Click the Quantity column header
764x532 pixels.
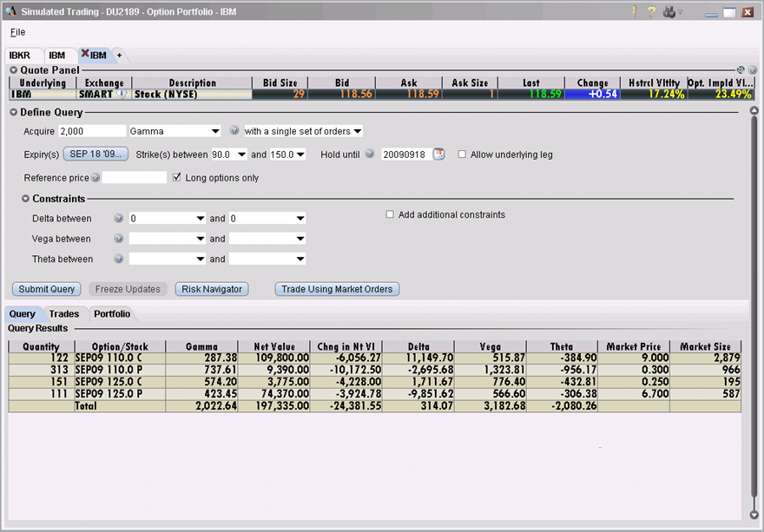tap(42, 346)
